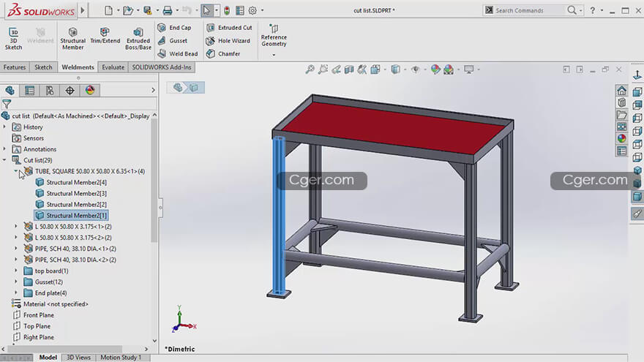Select the Chamfer tool
This screenshot has width=644, height=362.
(223, 54)
